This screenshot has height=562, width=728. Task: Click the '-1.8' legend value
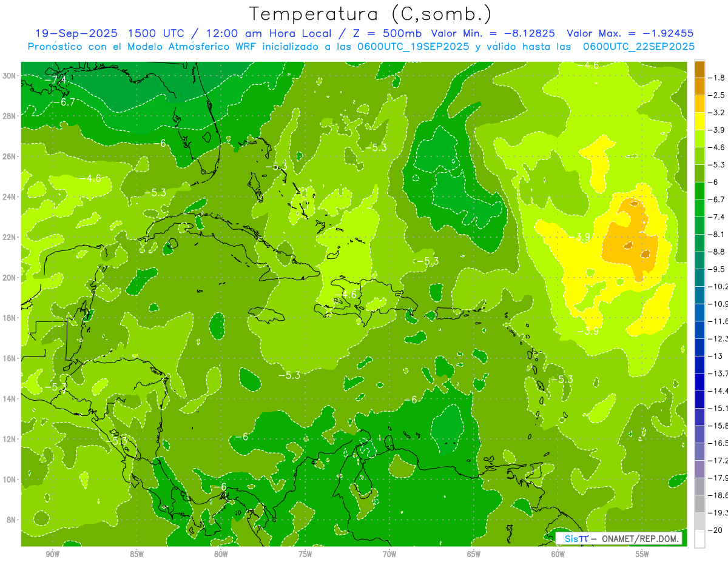[x=716, y=78]
